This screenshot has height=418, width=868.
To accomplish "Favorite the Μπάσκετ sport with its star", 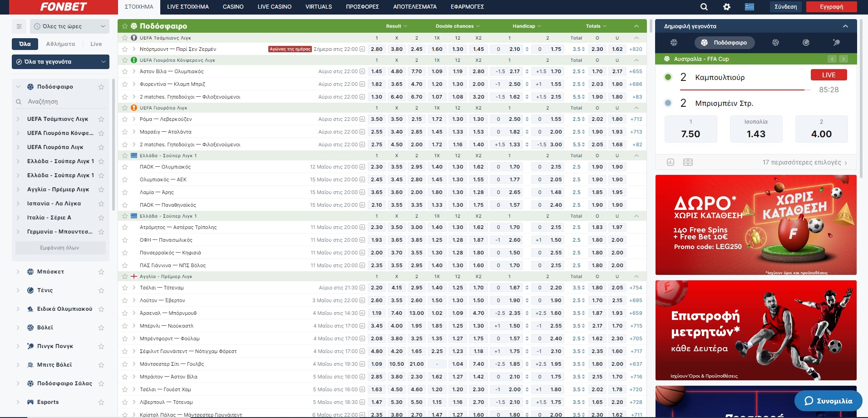I will 101,272.
